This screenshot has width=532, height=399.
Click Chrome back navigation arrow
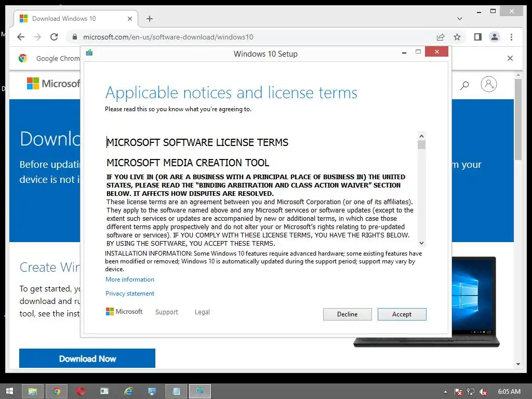click(x=21, y=37)
